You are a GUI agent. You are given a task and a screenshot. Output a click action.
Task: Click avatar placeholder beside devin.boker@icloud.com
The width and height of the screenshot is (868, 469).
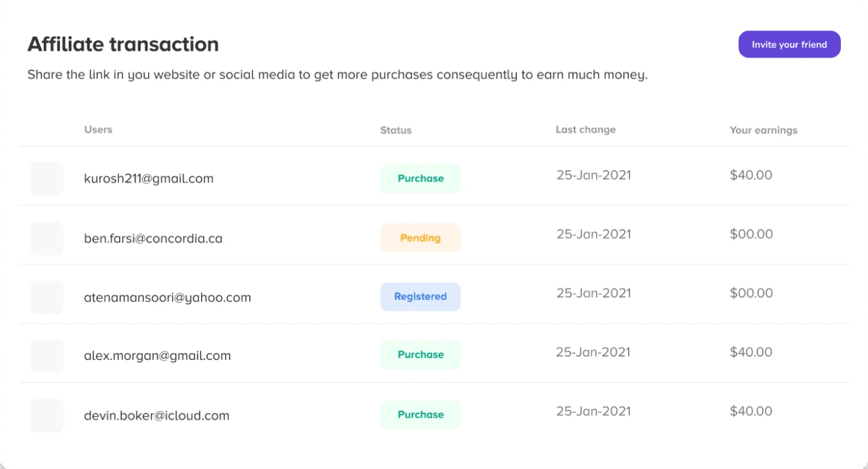coord(47,415)
